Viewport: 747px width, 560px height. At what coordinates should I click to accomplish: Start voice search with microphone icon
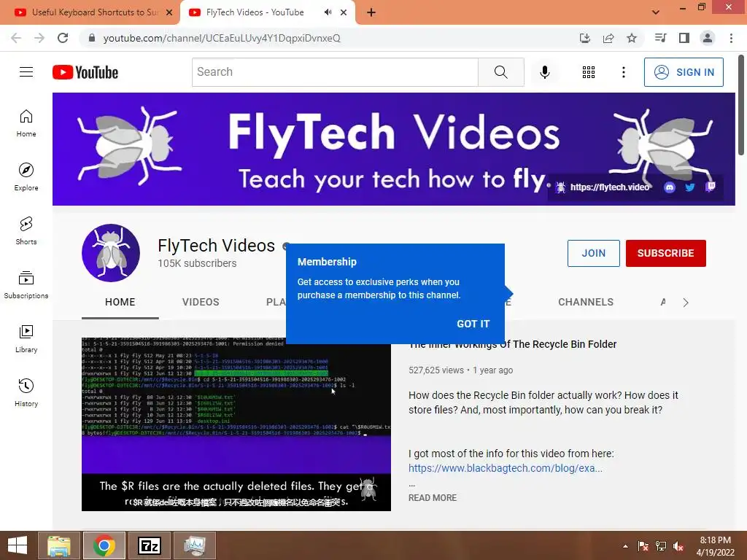(x=544, y=72)
